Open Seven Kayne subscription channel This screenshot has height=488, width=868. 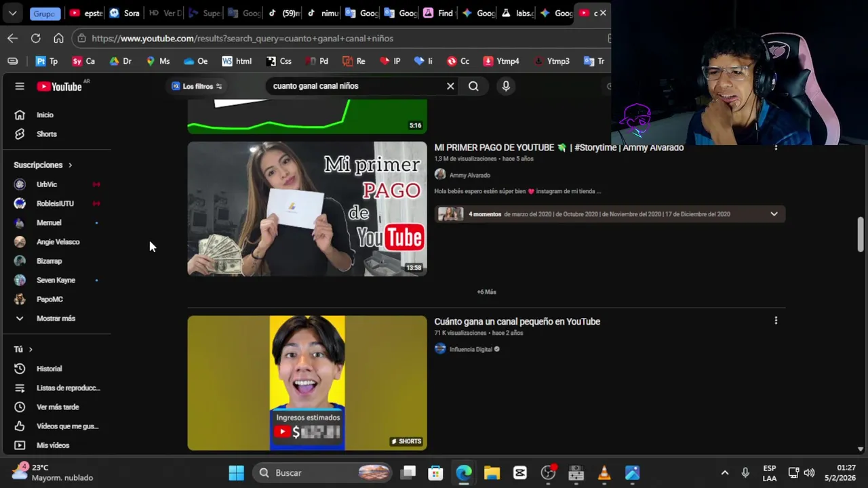[x=57, y=280]
